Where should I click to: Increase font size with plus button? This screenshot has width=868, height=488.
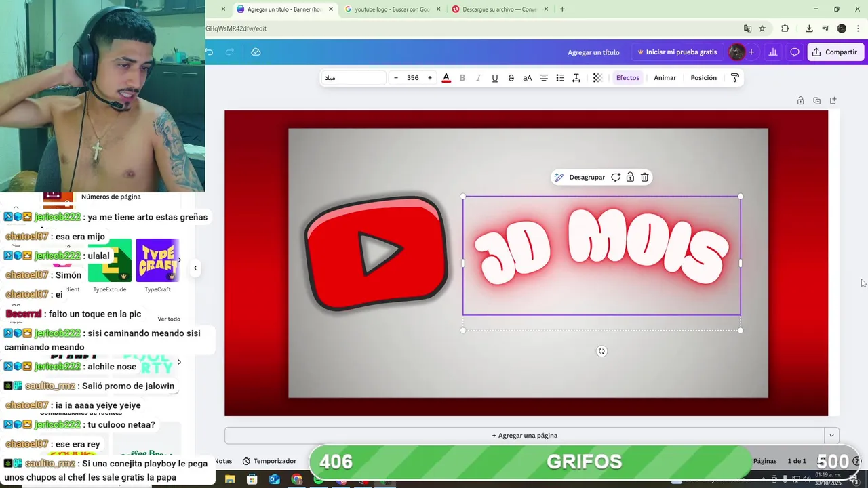pyautogui.click(x=429, y=78)
